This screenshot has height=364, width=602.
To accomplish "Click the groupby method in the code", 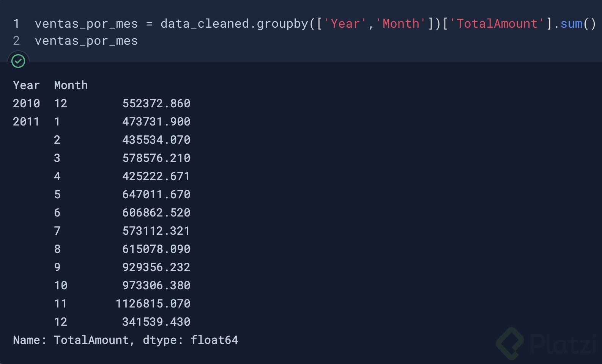I will coord(282,24).
